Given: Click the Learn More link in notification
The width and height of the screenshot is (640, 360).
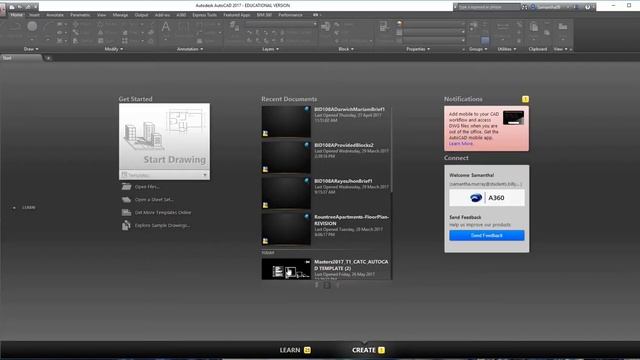Looking at the screenshot, I should pos(461,144).
